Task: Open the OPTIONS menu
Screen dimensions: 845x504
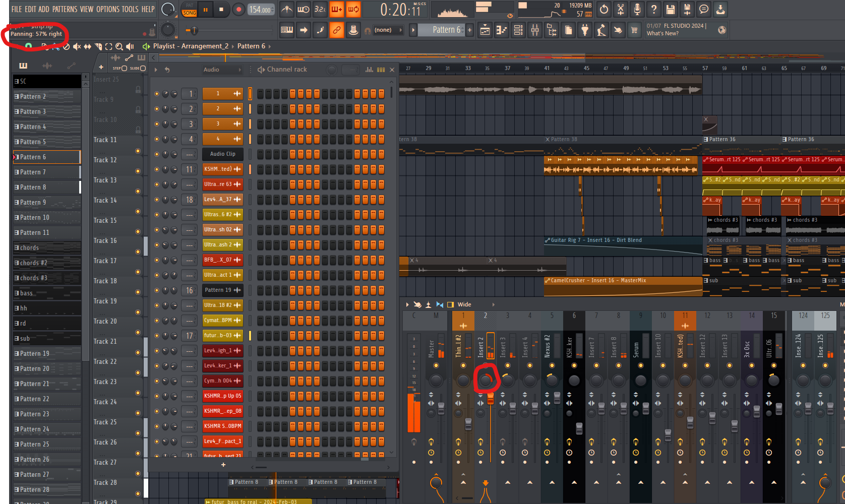Action: tap(108, 9)
